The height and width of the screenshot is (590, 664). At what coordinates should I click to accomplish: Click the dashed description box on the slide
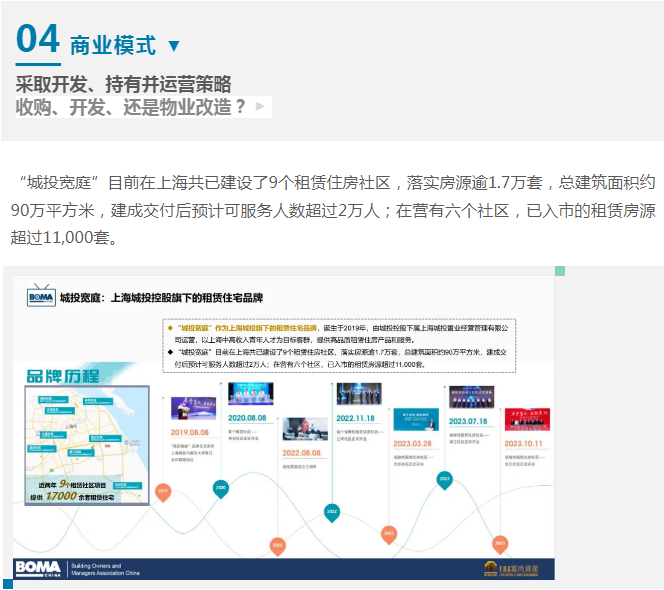(x=339, y=346)
